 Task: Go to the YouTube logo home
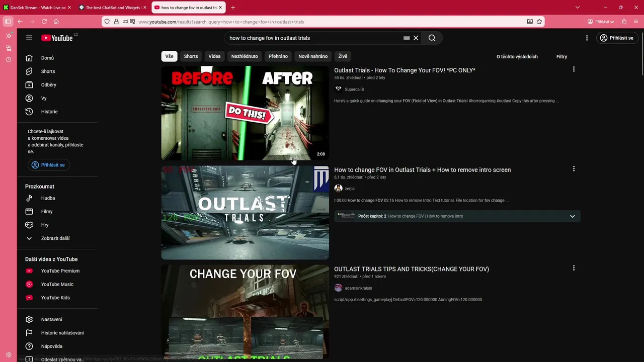pyautogui.click(x=57, y=38)
